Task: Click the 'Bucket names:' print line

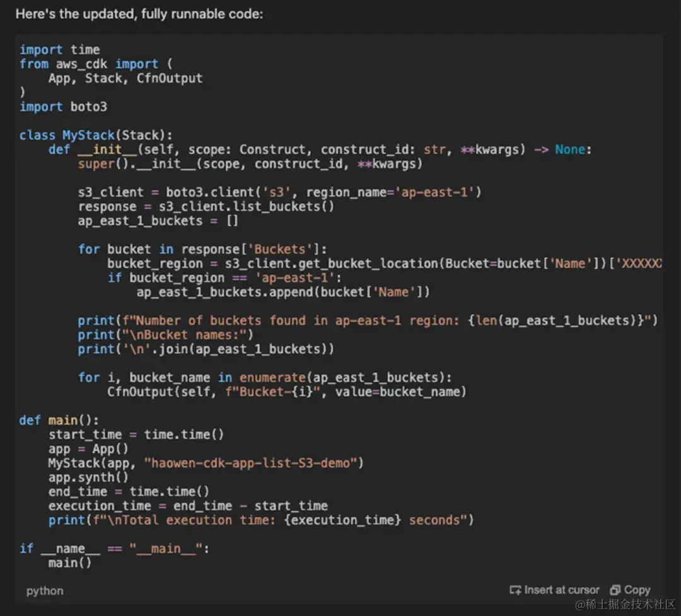Action: (x=165, y=335)
